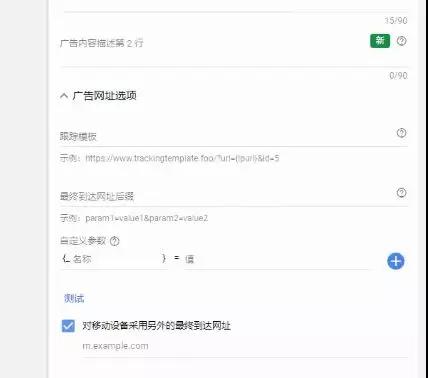The height and width of the screenshot is (378, 428).
Task: Click the green 新 badge
Action: click(380, 41)
